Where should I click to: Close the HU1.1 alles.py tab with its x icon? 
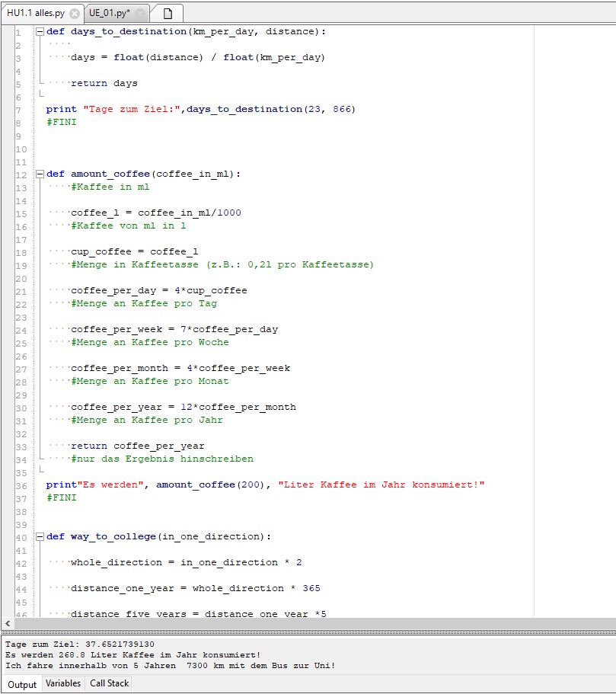coord(74,12)
